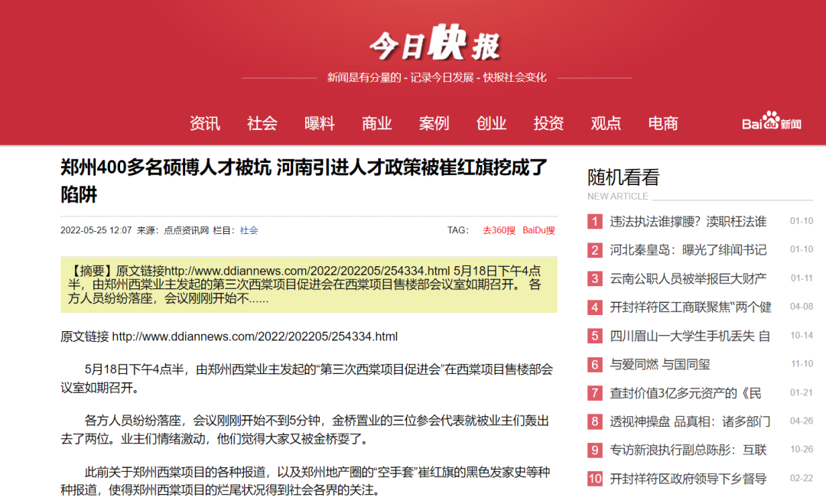Viewport: 826px width, 504px height.
Task: Open the Baidu 新闻 logo link
Action: (x=771, y=122)
